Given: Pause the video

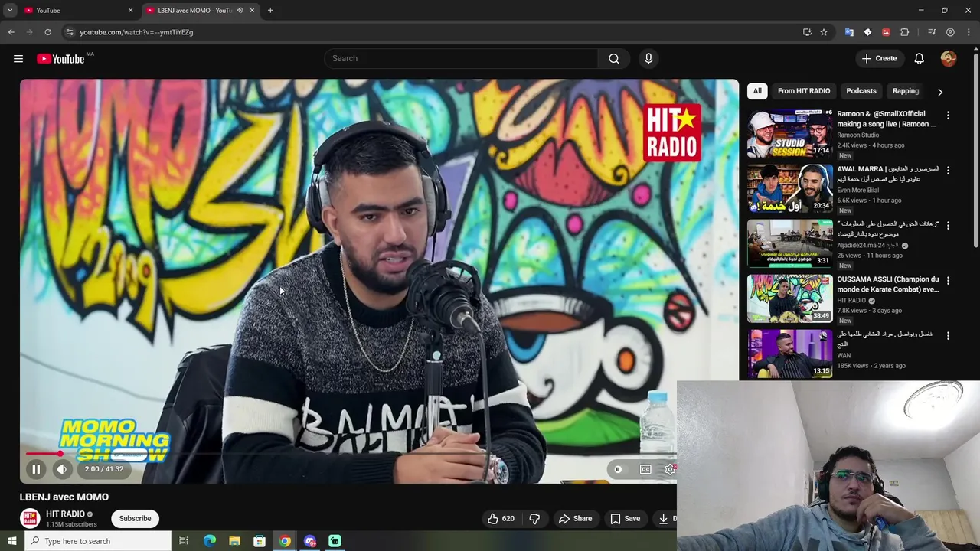Looking at the screenshot, I should point(36,469).
